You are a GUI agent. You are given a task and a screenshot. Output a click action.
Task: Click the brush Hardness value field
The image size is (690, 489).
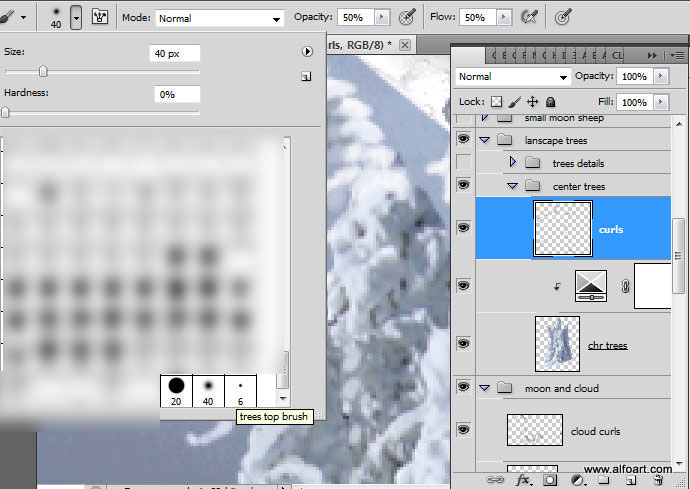pos(177,94)
